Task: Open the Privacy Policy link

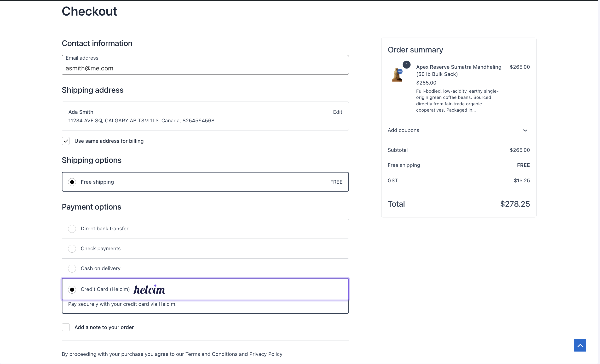Action: (x=266, y=354)
